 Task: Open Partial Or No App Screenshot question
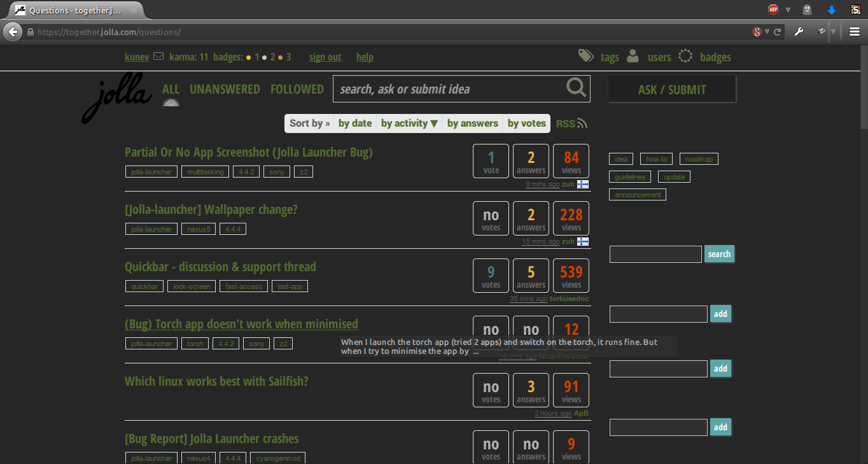pos(249,152)
